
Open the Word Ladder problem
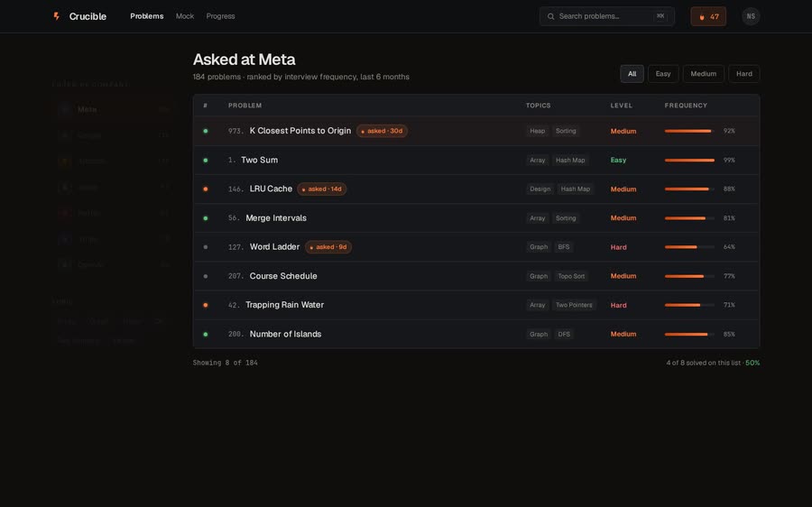[x=274, y=247]
